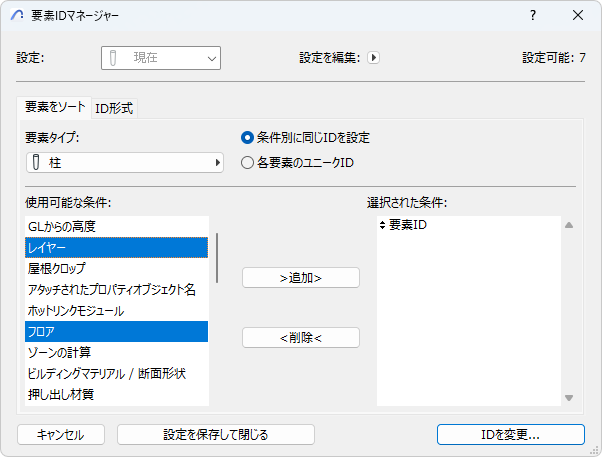The height and width of the screenshot is (457, 602).
Task: Click the IDを変更... button
Action: 510,434
